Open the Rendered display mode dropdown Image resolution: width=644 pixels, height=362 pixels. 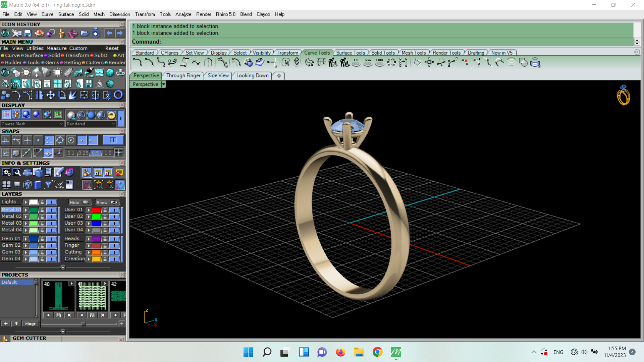coord(91,124)
